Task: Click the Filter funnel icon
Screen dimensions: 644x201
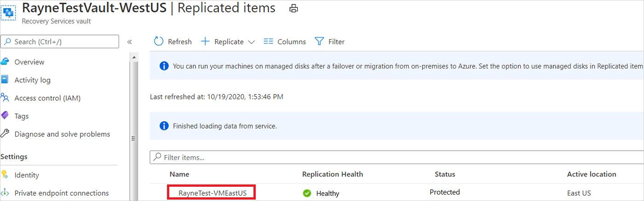Action: coord(319,41)
